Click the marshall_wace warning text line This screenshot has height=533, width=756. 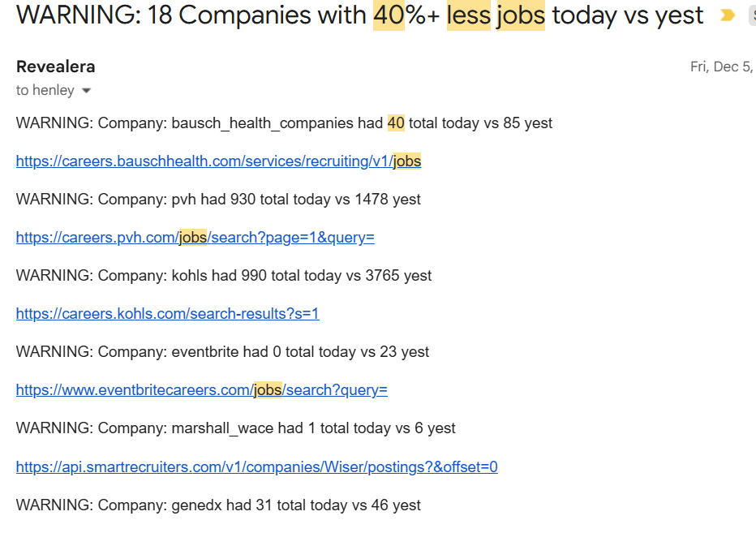[235, 428]
